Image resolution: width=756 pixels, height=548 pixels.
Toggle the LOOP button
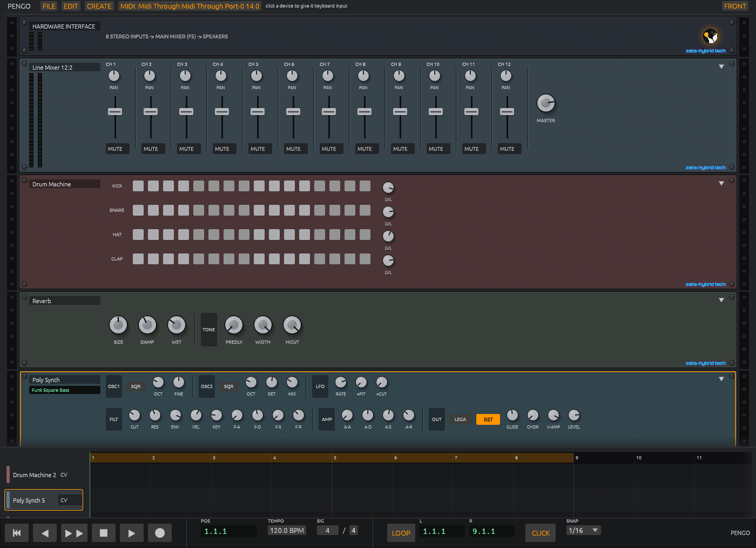point(401,533)
